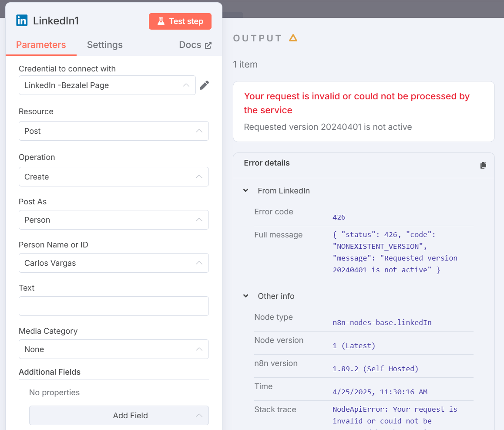The image size is (504, 430).
Task: Click the Add Field dropdown button
Action: tap(119, 416)
